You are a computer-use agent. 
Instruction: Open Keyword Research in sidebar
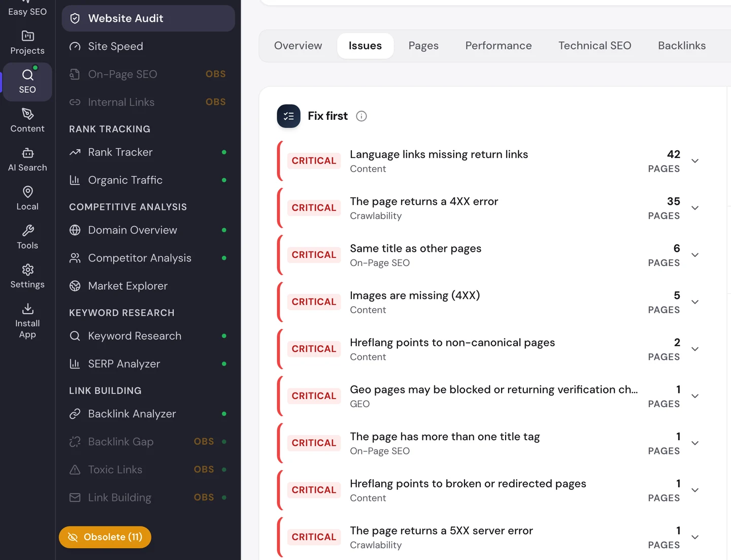pos(148,336)
